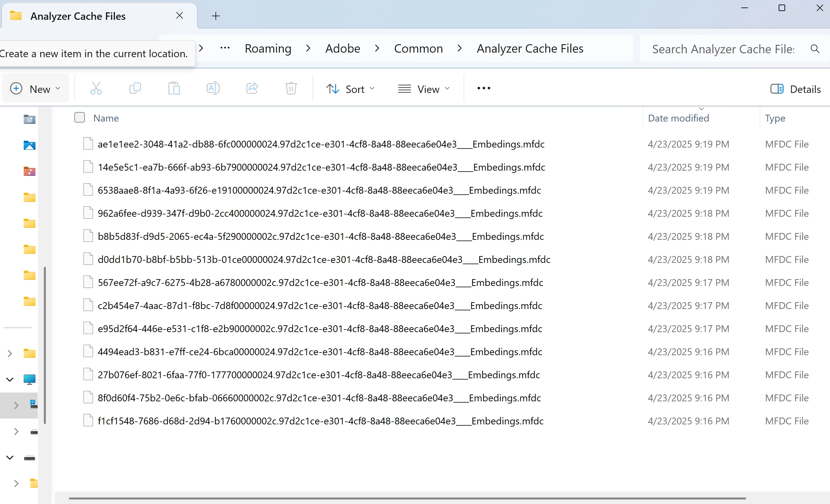Navigate to Adobe in breadcrumb path
The image size is (830, 504).
[x=342, y=48]
